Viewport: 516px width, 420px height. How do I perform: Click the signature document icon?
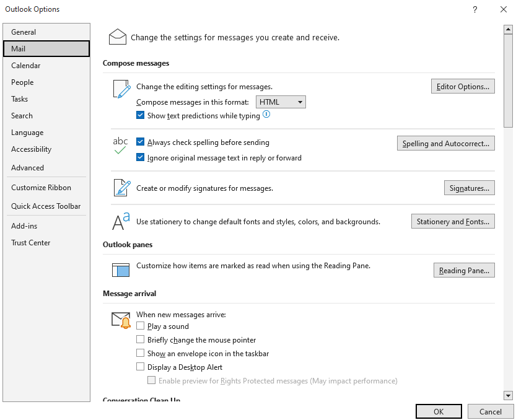coord(122,188)
